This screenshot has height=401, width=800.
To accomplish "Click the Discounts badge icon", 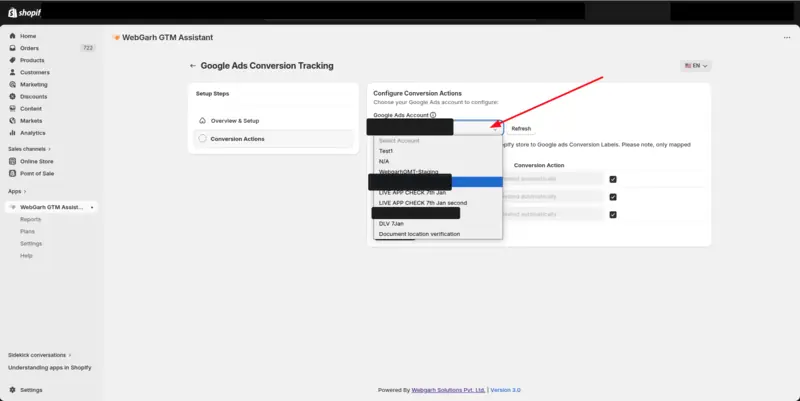I will tap(13, 96).
